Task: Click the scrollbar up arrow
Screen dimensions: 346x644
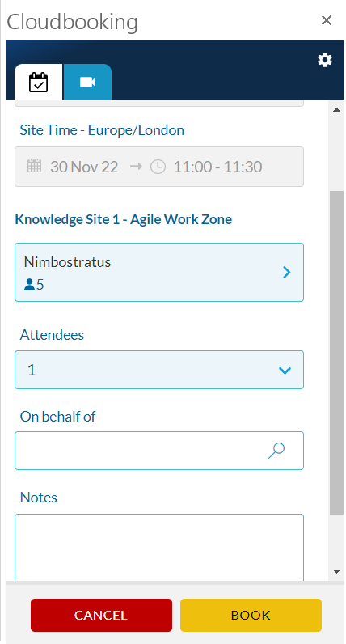Action: [336, 110]
